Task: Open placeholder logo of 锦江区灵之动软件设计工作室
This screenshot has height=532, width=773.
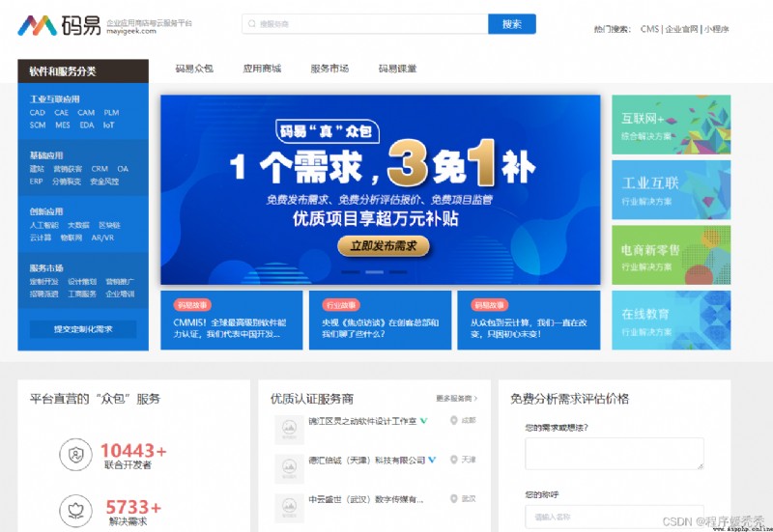Action: click(289, 429)
